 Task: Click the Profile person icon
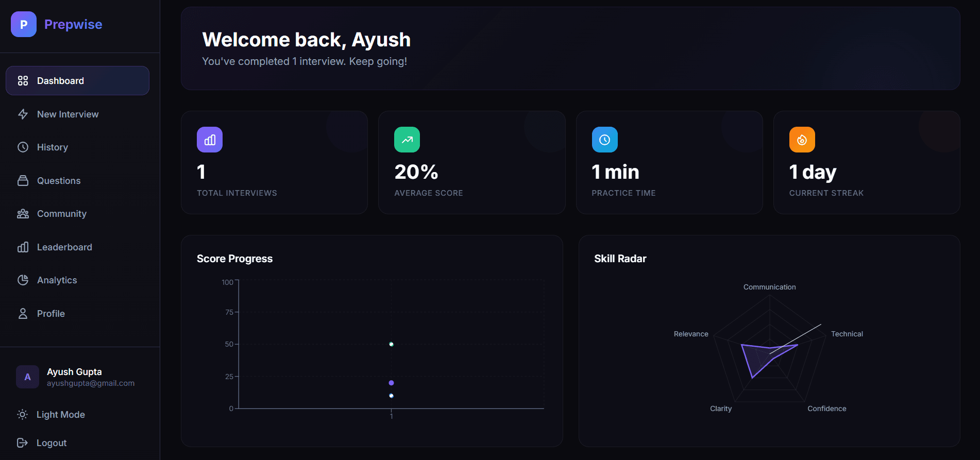click(23, 313)
